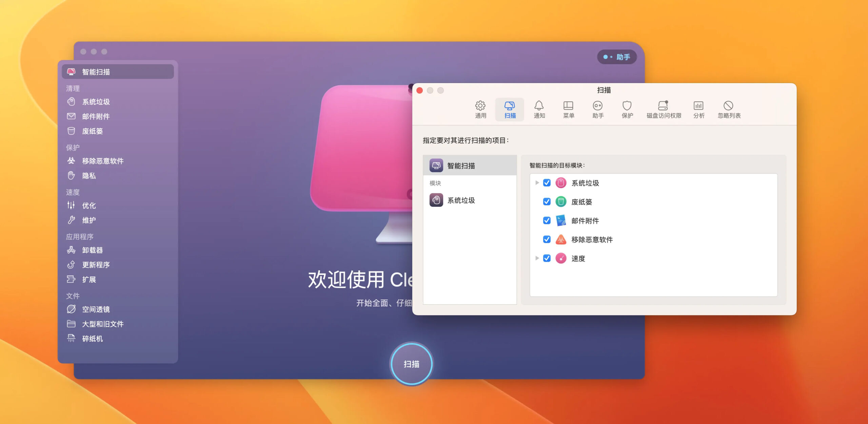Open the 隐私 tool in sidebar
Screen dimensions: 868x424
[89, 176]
